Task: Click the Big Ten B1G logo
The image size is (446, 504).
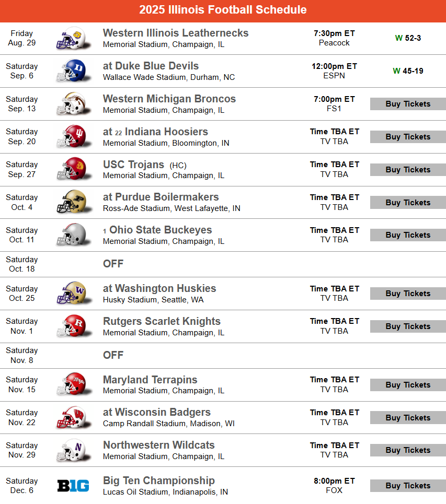Action: pos(73,485)
